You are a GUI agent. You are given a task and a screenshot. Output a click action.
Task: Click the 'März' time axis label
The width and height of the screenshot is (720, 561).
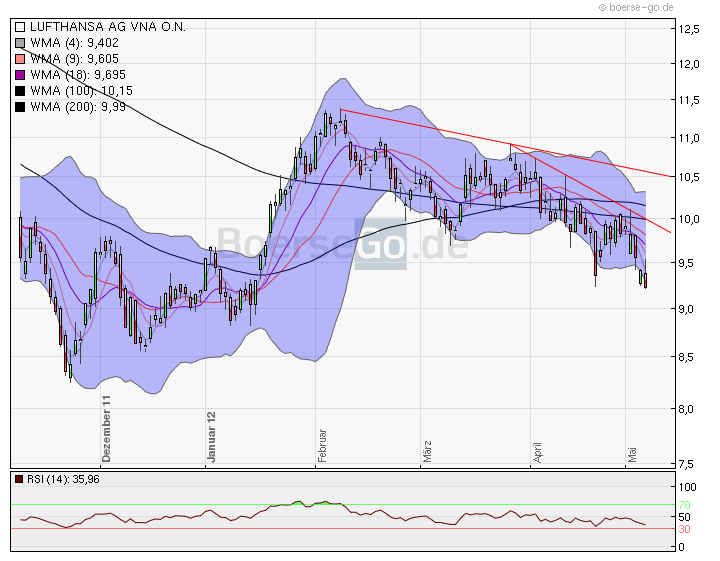[x=427, y=451]
